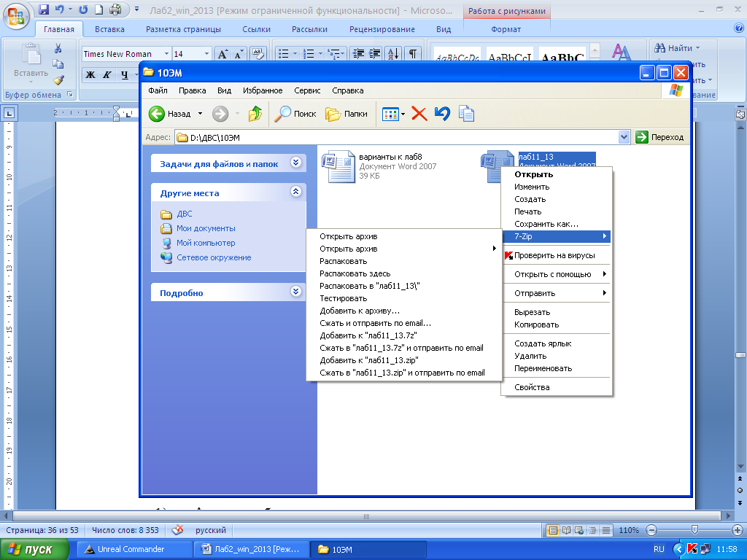Expand the 'Задачи для файлов и папок' panel

[x=296, y=163]
